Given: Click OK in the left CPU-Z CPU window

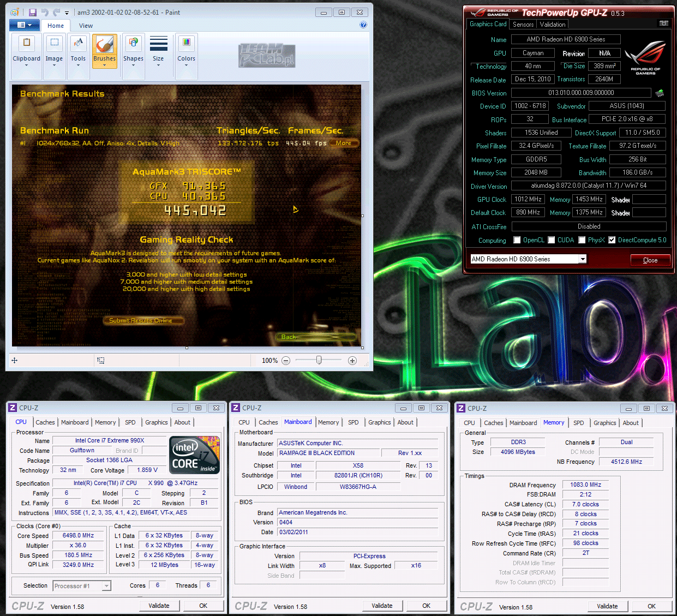Looking at the screenshot, I should coord(203,606).
